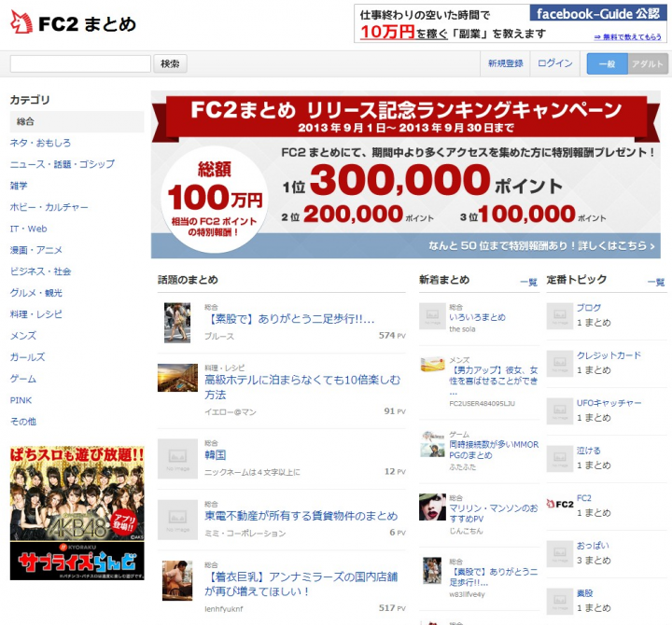Click the いろいろまとめ placeholder thumbnail
This screenshot has height=625, width=672.
(432, 316)
